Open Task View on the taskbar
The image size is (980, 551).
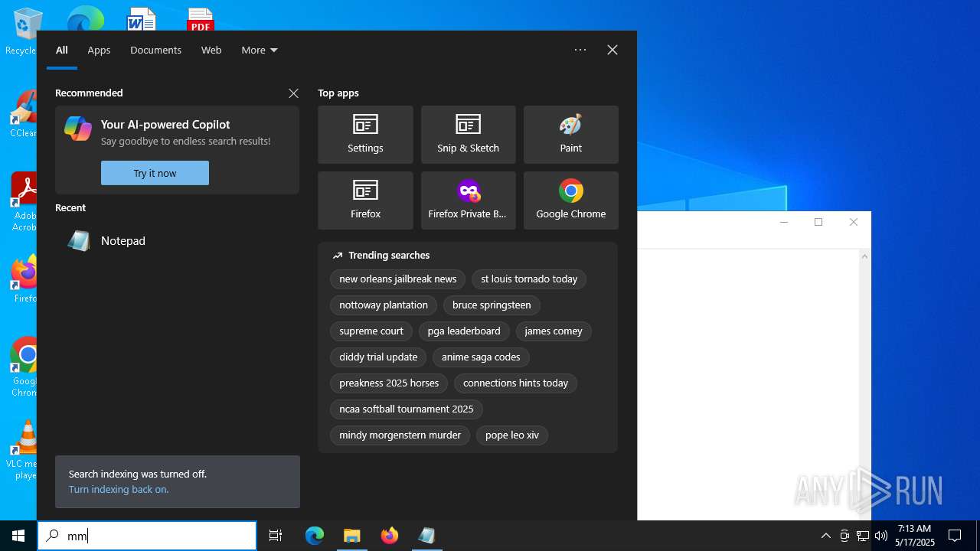[276, 536]
